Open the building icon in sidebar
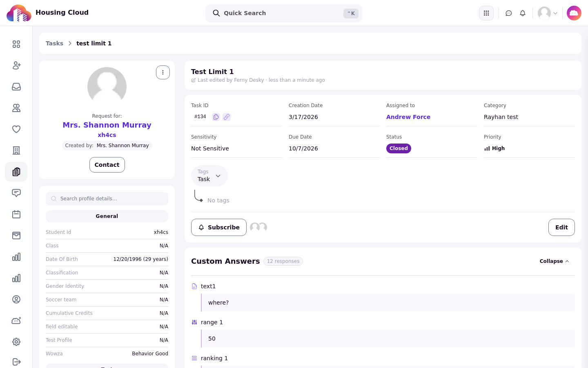 coord(16,150)
